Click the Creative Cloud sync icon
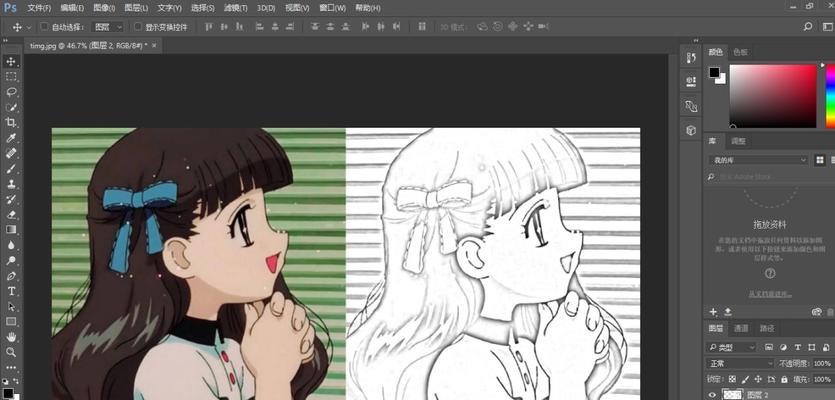Screen dimensions: 835x400 tap(817, 312)
